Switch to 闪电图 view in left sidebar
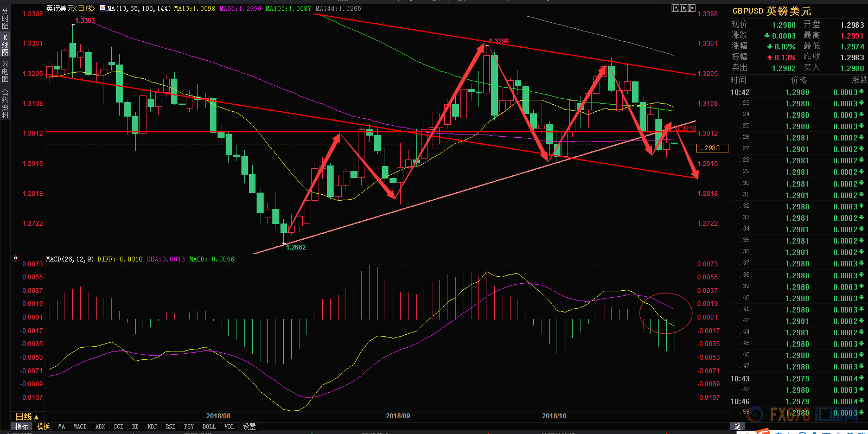The height and width of the screenshot is (434, 868). coord(5,72)
